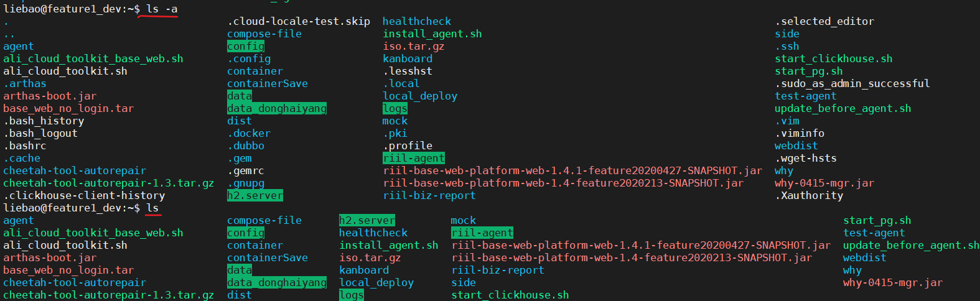The image size is (980, 301).
Task: Select the .bash_logout file entry
Action: click(40, 133)
